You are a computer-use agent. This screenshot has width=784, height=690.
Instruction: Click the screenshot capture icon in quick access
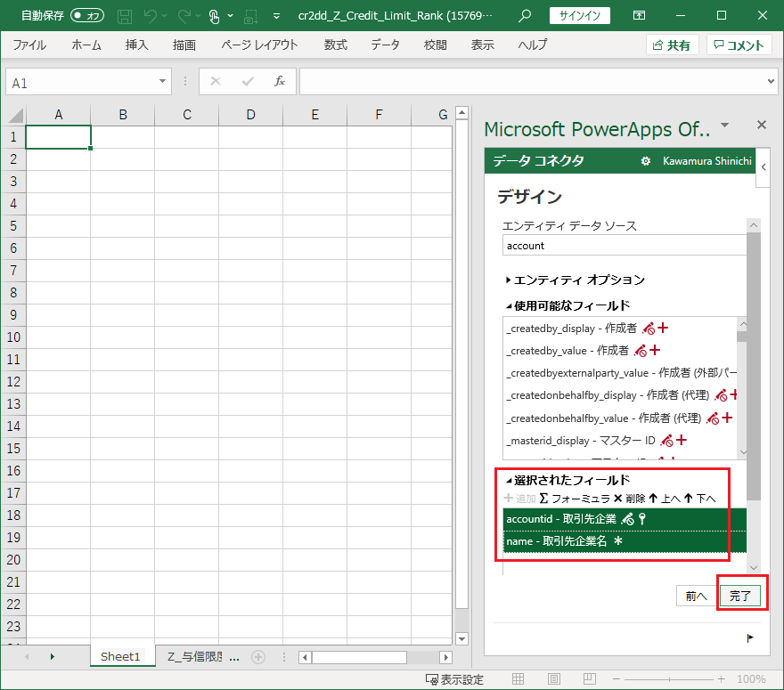pyautogui.click(x=250, y=16)
